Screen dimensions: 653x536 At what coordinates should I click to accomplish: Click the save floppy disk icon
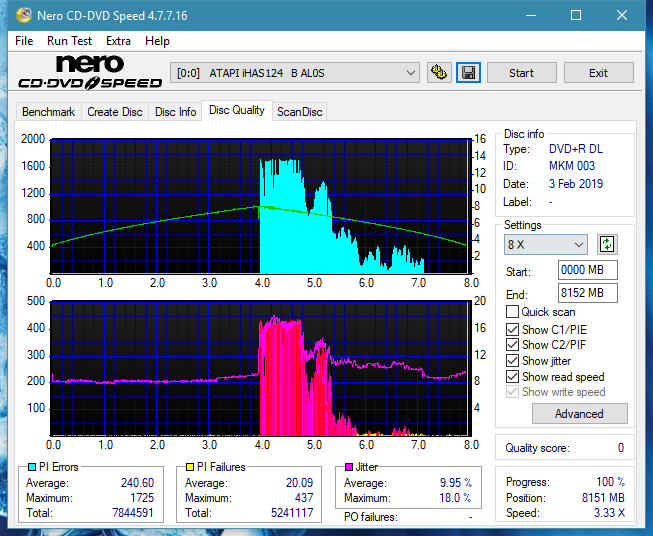click(x=469, y=73)
